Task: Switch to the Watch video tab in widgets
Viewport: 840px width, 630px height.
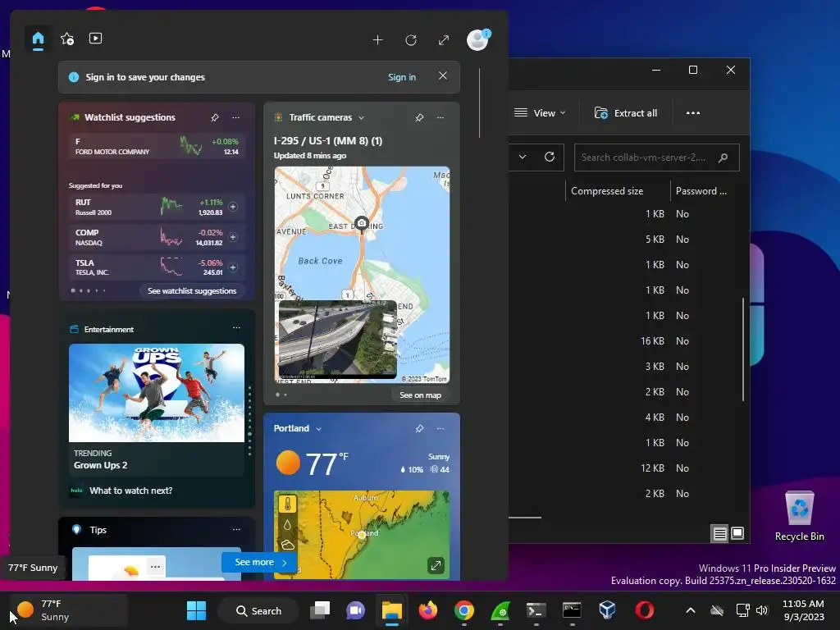Action: tap(95, 39)
